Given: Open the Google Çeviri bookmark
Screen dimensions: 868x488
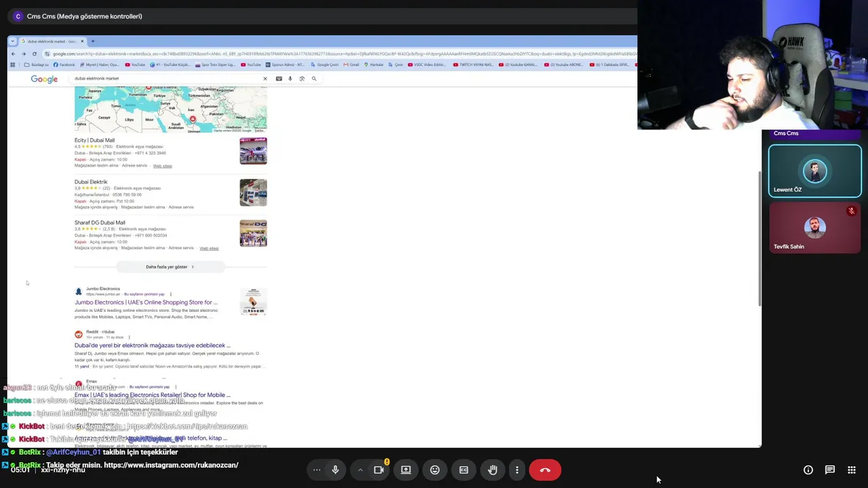Looking at the screenshot, I should [325, 65].
